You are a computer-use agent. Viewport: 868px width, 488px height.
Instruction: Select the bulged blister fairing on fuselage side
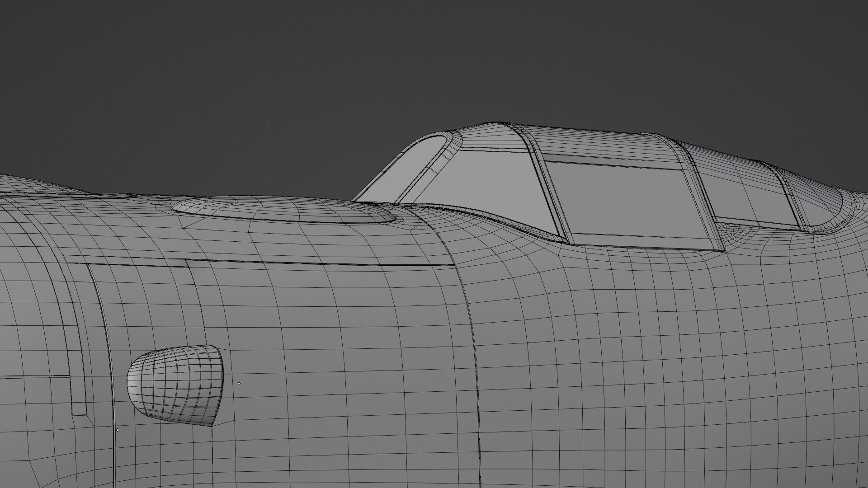(175, 385)
